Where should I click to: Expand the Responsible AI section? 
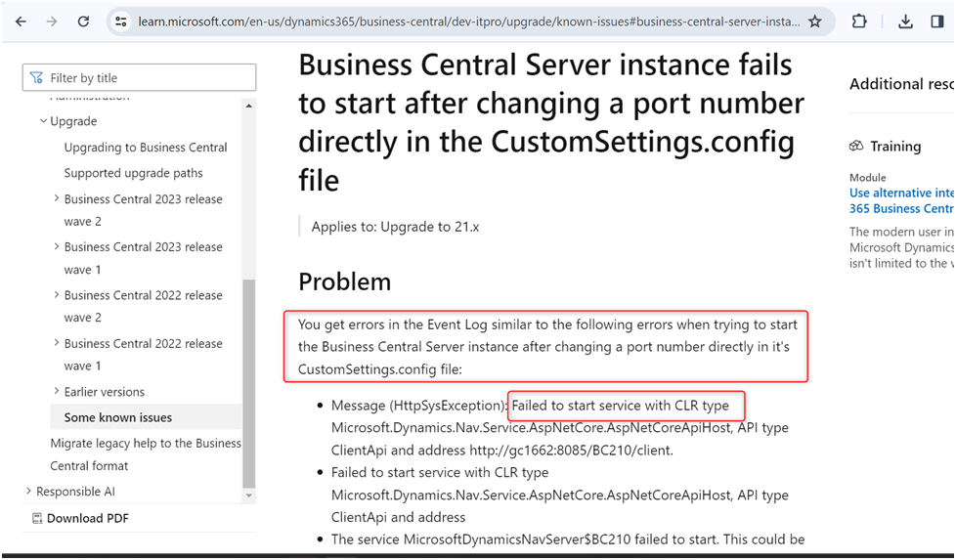click(28, 492)
